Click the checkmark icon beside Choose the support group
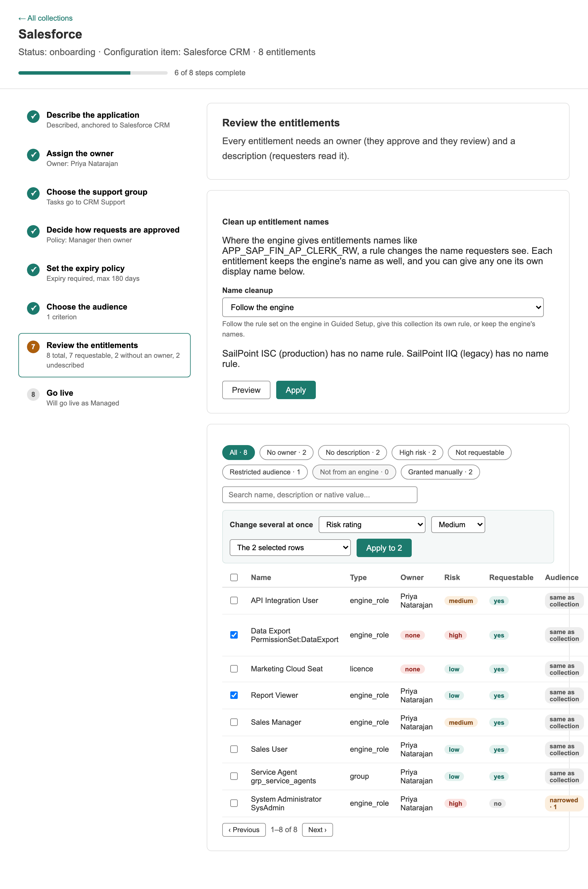Viewport: 588px width, 889px height. (x=33, y=194)
